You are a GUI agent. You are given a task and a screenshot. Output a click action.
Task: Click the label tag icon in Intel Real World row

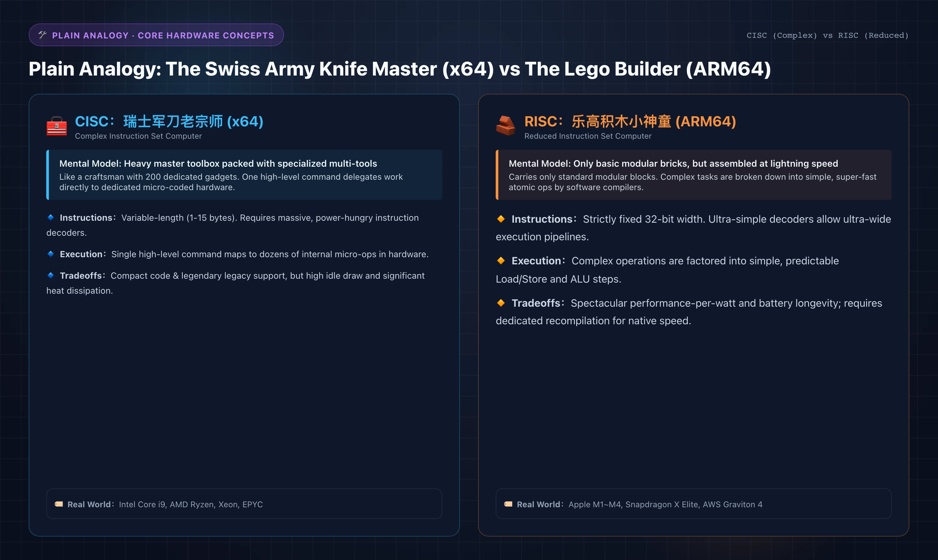pos(59,504)
